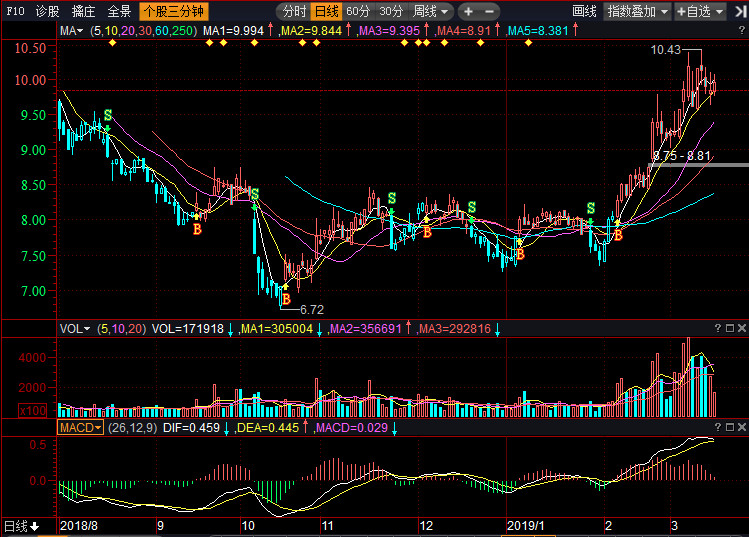Expand the 周线 period dropdown
This screenshot has height=537, width=749.
(x=431, y=11)
